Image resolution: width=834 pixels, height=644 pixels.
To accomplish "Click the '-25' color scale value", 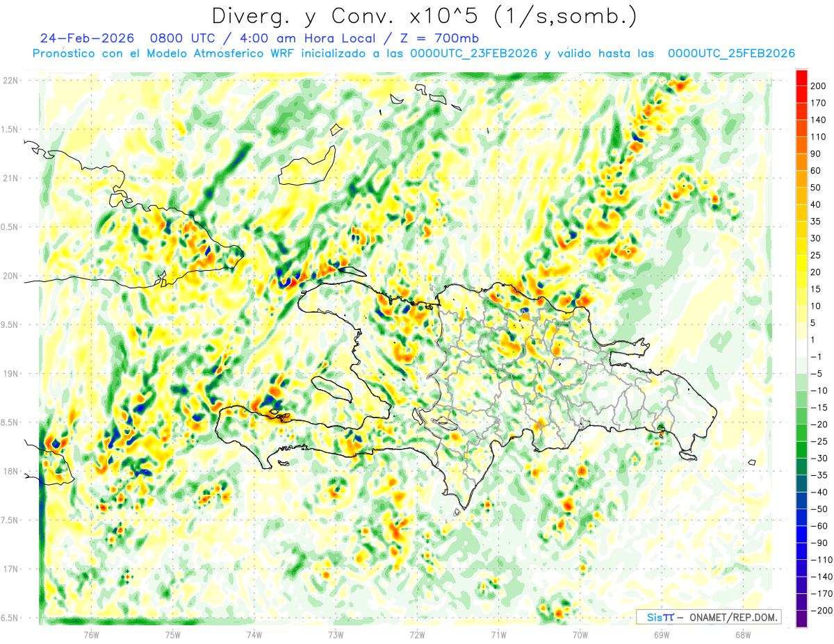I will point(819,441).
